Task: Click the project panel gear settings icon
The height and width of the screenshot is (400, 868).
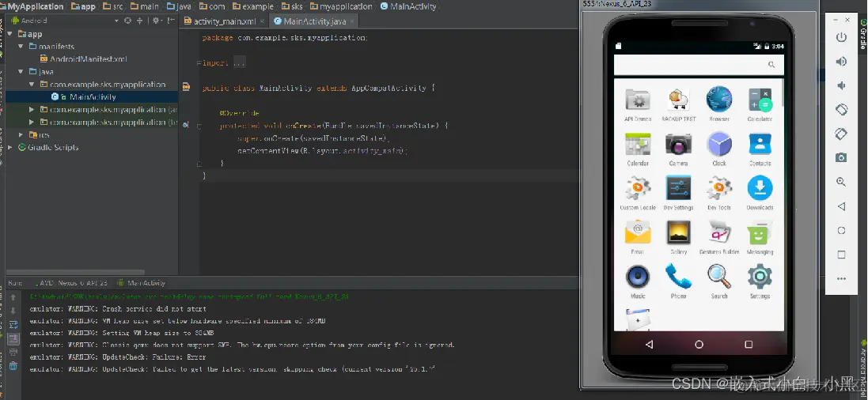Action: [x=156, y=21]
